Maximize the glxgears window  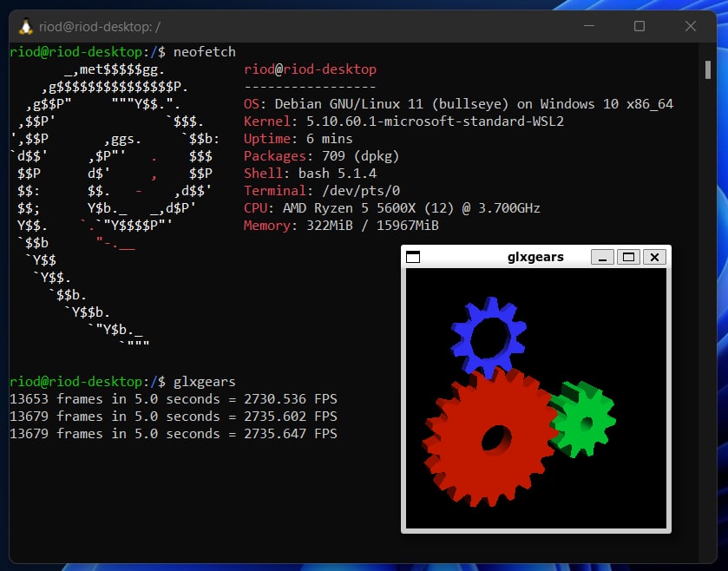pos(628,257)
